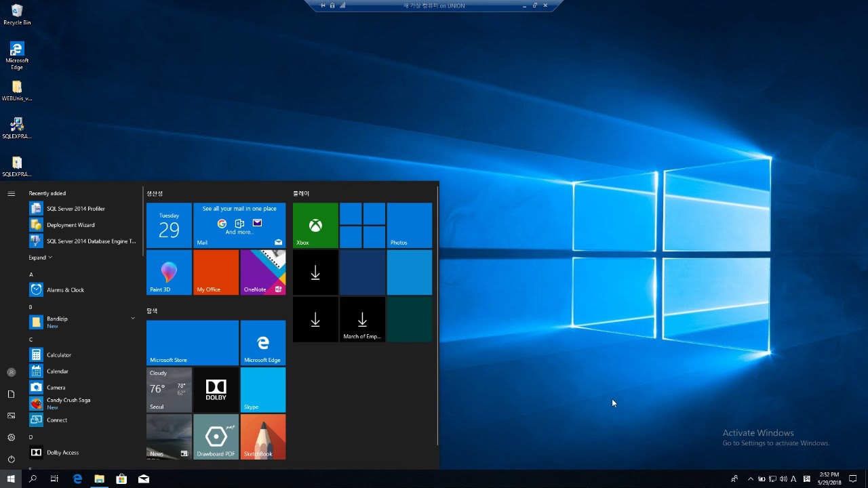This screenshot has width=868, height=488.
Task: Collapse Start menu hamburger navigation
Action: 11,194
